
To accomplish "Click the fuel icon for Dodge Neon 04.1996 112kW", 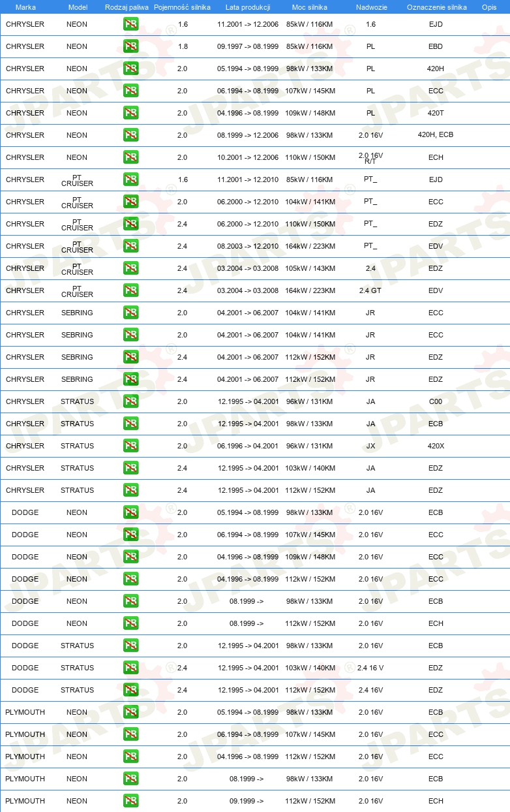I will point(131,579).
